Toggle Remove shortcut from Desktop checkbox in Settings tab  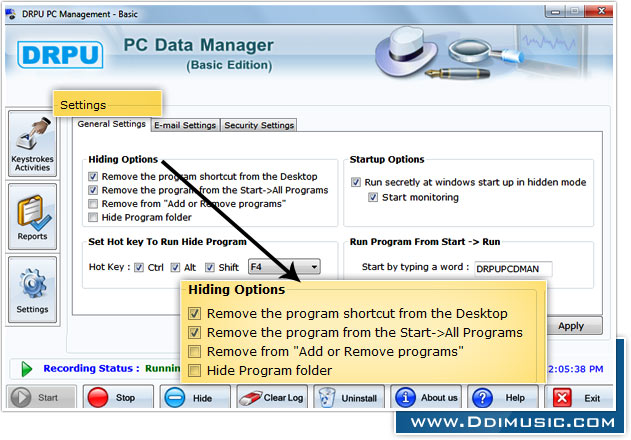click(x=93, y=177)
